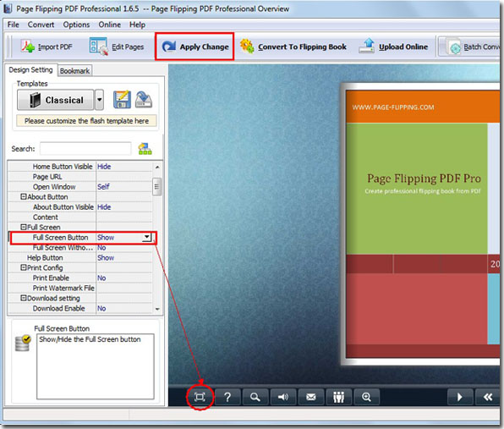
Task: Click the property list scroll down arrow
Action: click(157, 309)
